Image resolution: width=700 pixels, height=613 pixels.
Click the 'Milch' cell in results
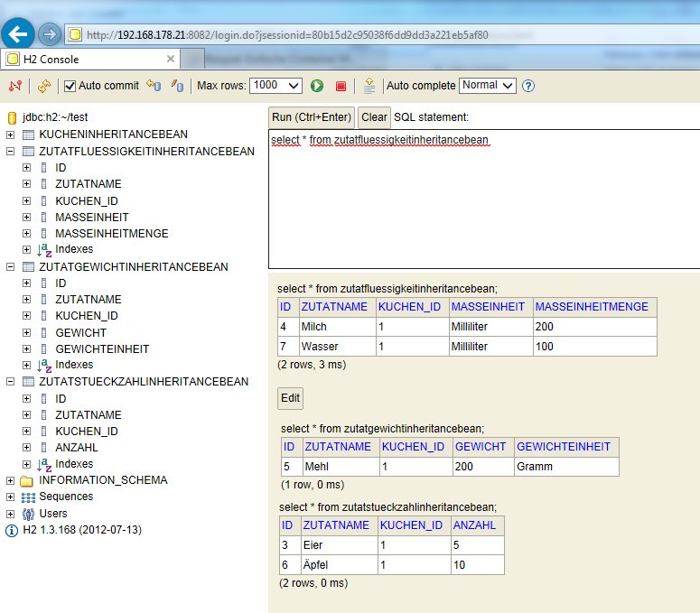pos(338,327)
